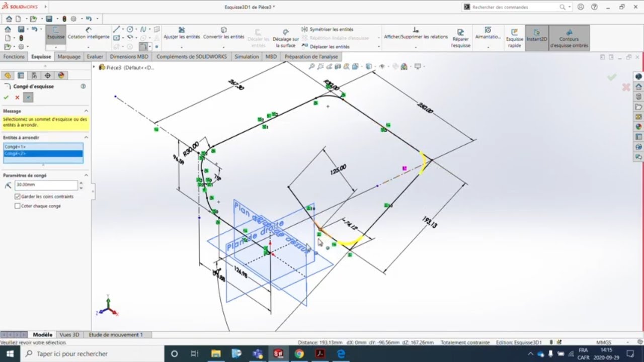Click the Convertir les entités tool
Viewport: 644px width, 362px height.
point(223,34)
